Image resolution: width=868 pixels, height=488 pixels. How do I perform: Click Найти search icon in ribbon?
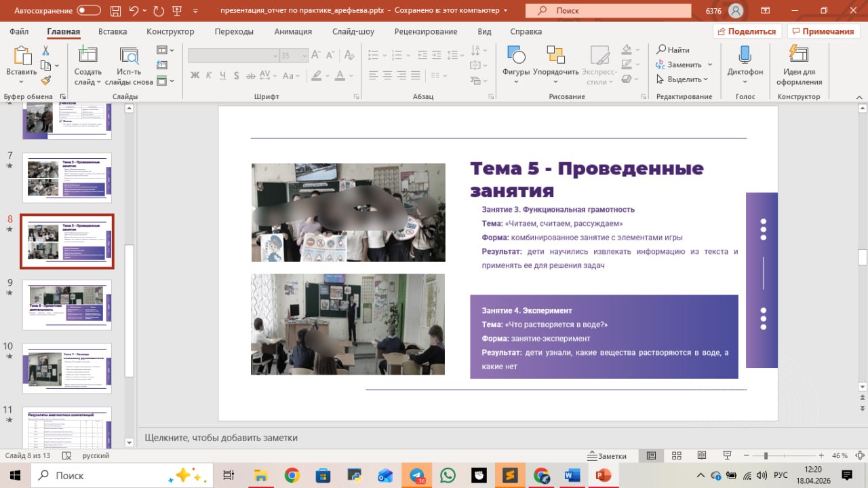661,50
